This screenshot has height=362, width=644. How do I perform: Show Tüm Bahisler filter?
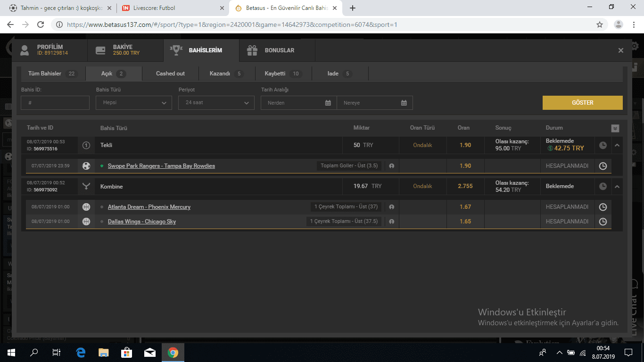pyautogui.click(x=52, y=74)
